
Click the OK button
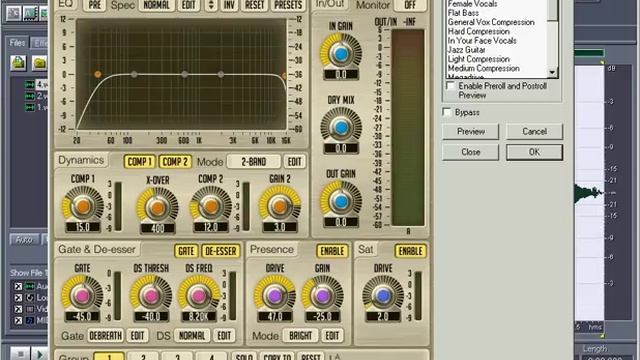534,152
